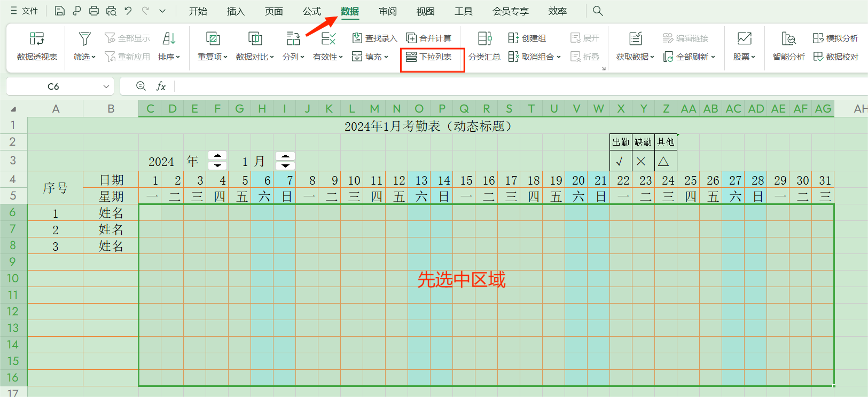
Task: Click the 序号 header cell
Action: [56, 188]
